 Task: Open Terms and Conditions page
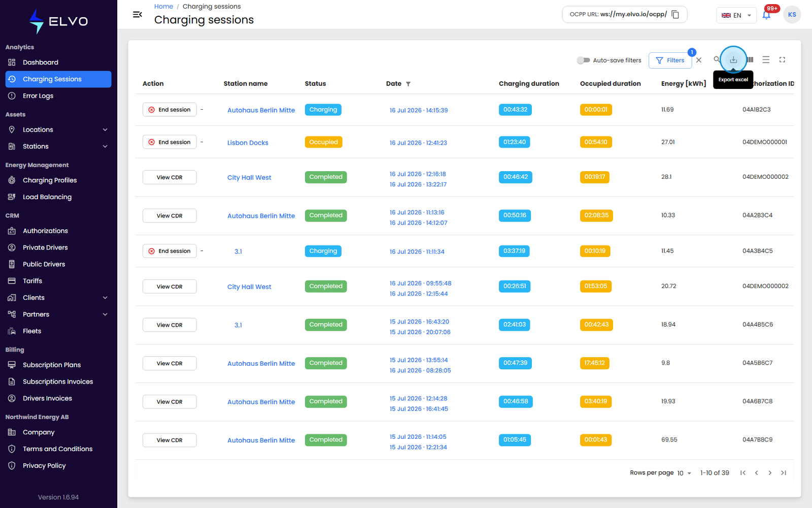(x=58, y=449)
